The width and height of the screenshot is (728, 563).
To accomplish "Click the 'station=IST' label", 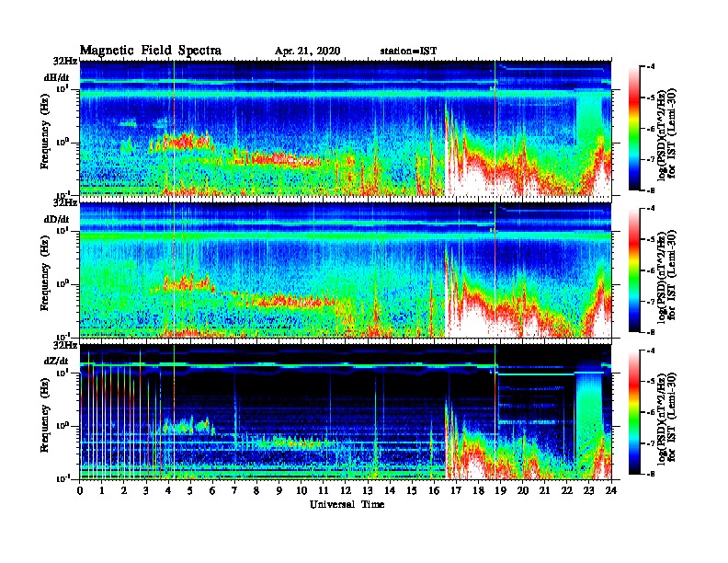I will 408,52.
